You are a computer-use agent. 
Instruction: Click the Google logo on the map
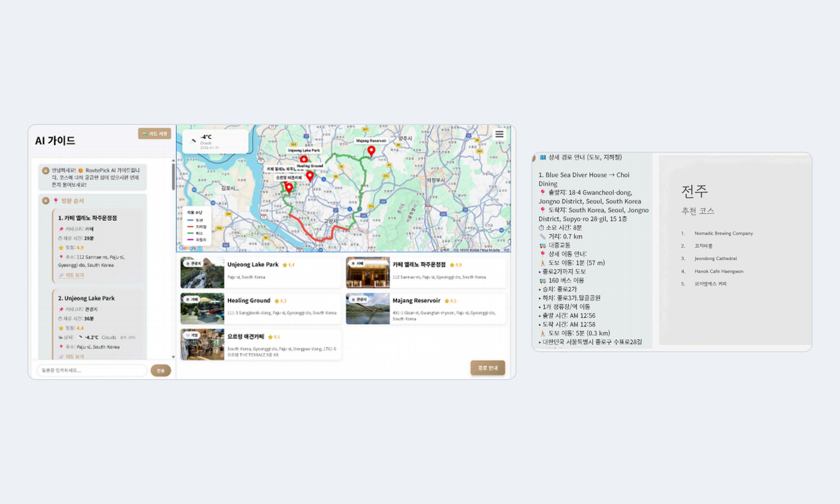point(187,248)
